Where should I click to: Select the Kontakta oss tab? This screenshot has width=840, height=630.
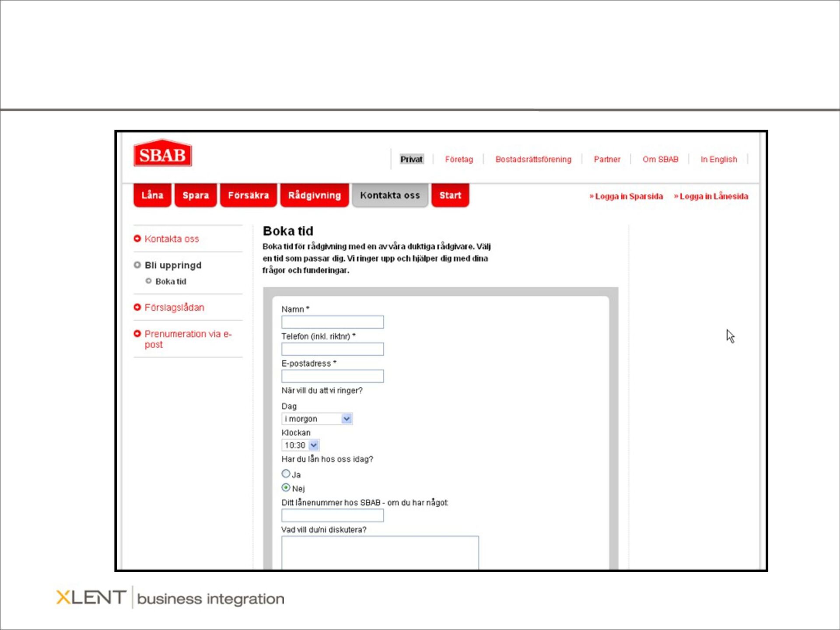pos(390,195)
